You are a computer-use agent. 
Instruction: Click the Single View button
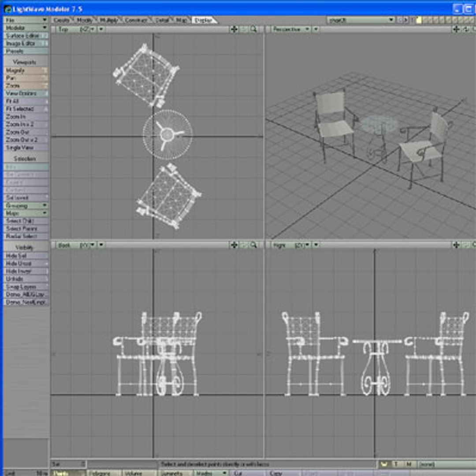(x=26, y=148)
